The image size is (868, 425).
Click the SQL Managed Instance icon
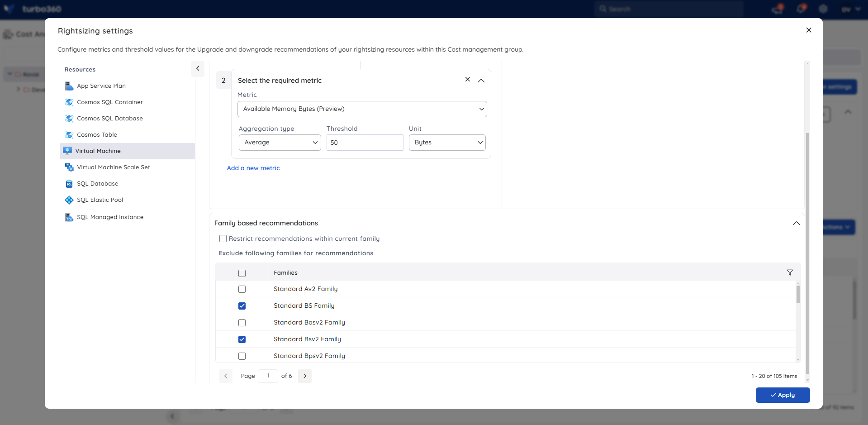tap(69, 217)
